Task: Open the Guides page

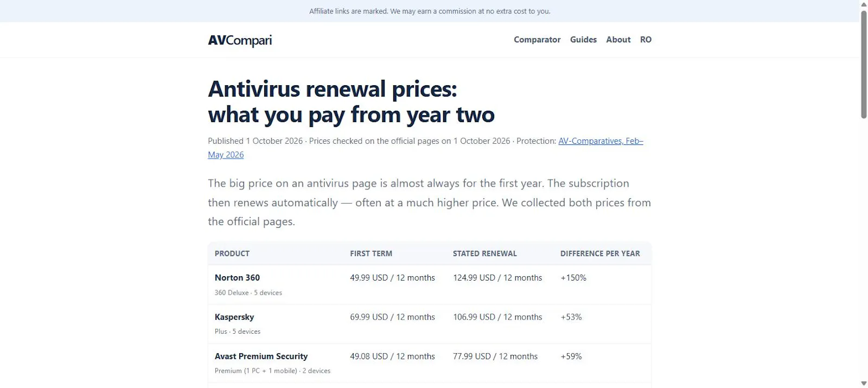Action: point(583,40)
